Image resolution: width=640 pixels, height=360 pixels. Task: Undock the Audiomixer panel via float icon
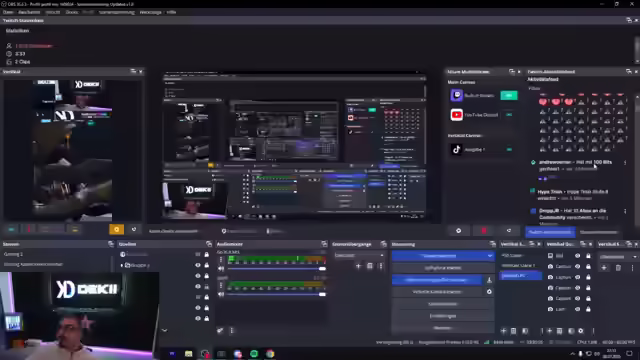[324, 244]
